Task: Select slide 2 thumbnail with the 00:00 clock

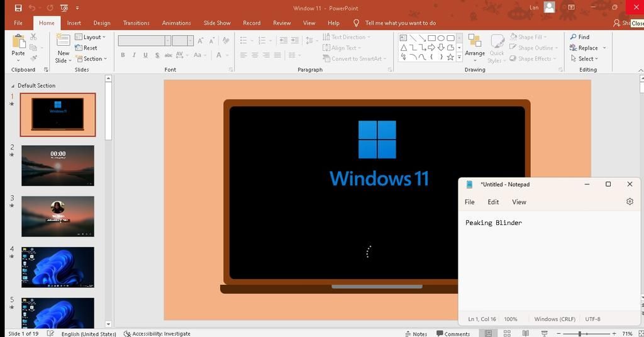Action: click(58, 165)
